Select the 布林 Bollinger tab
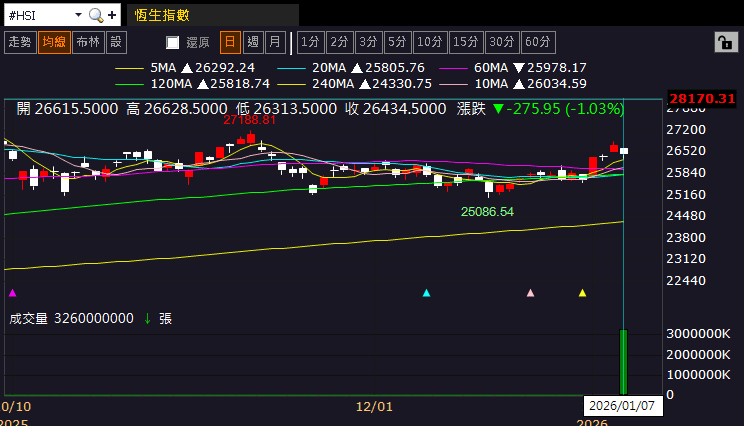This screenshot has height=426, width=744. pyautogui.click(x=88, y=42)
